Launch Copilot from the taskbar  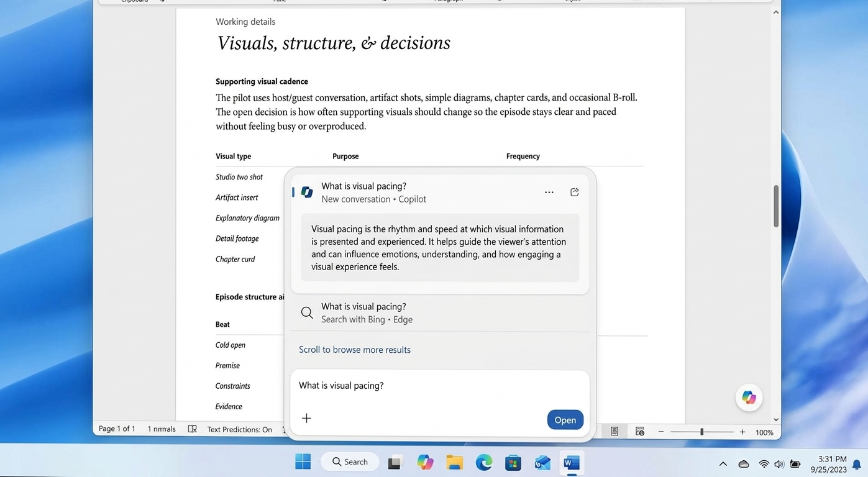[x=425, y=462]
